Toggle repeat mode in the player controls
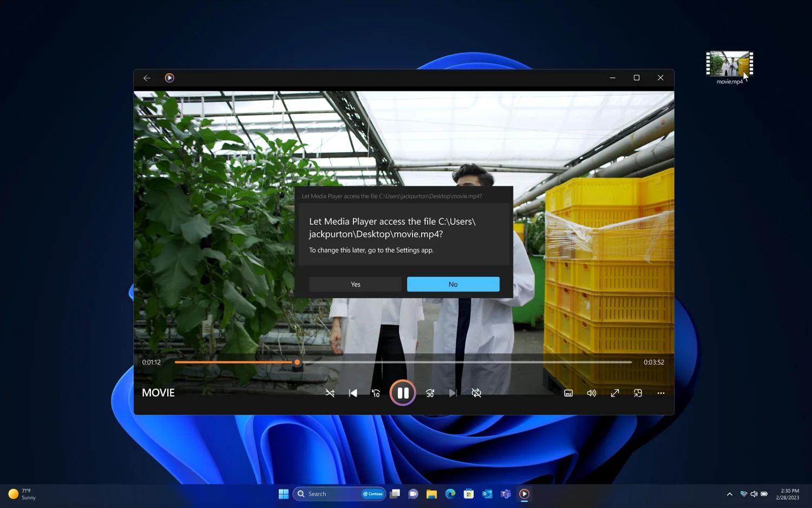Image resolution: width=812 pixels, height=508 pixels. click(x=476, y=393)
